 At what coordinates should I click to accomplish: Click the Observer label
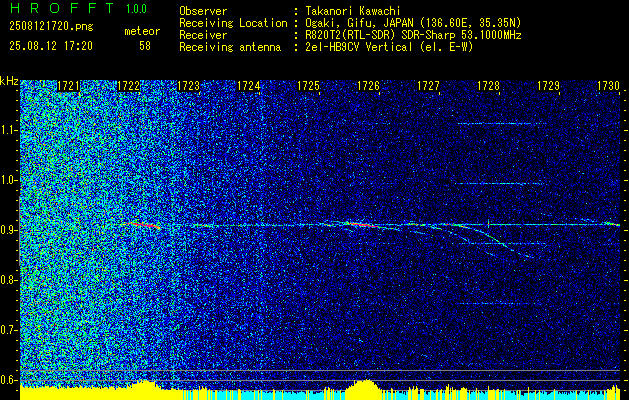click(x=203, y=12)
